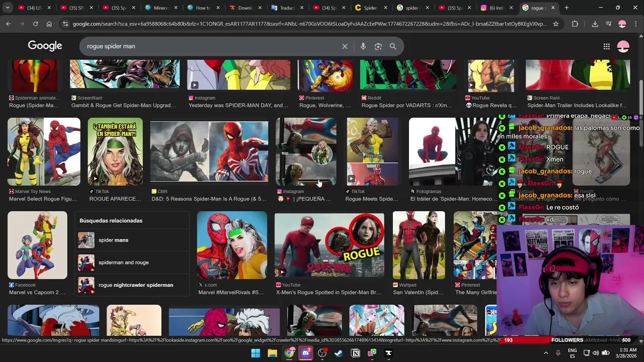Go to the browser home page
The width and height of the screenshot is (644, 362).
49,24
